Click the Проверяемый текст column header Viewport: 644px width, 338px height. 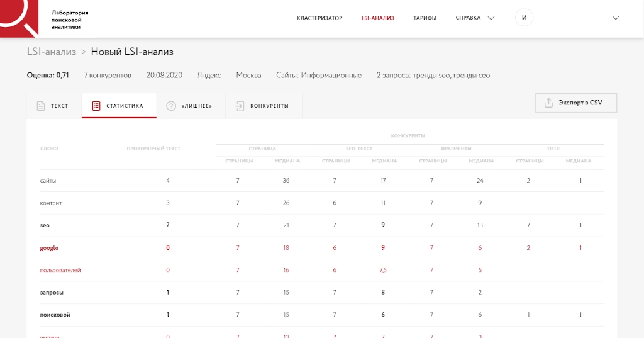(x=153, y=149)
